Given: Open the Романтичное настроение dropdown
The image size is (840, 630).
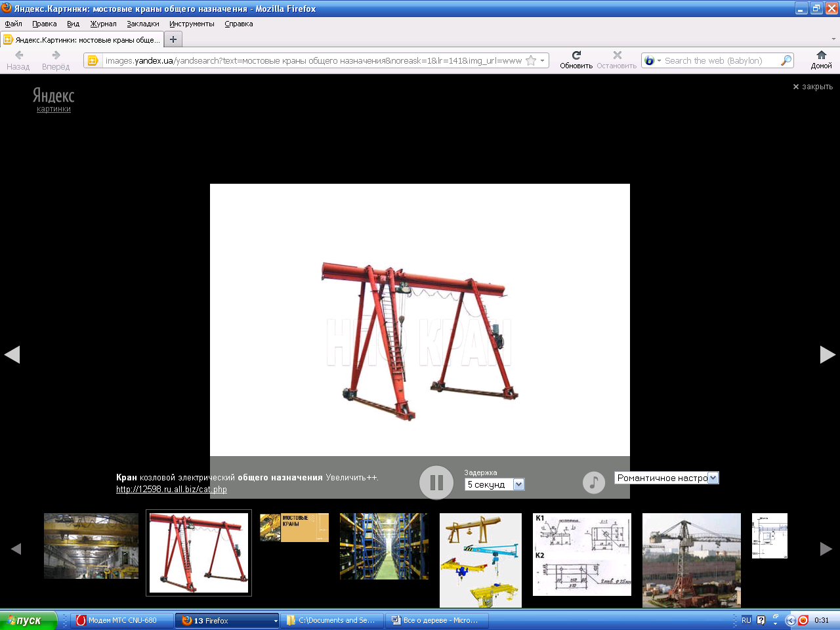Looking at the screenshot, I should tap(667, 478).
